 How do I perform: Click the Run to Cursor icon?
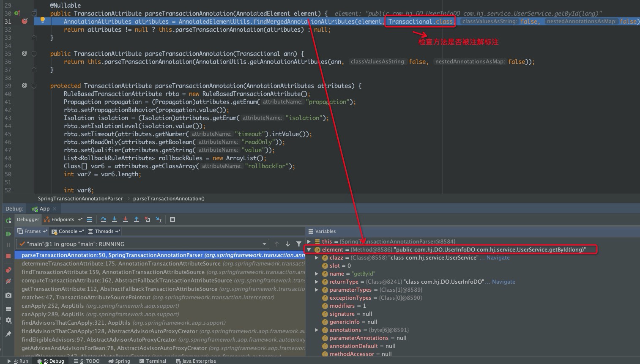point(159,219)
